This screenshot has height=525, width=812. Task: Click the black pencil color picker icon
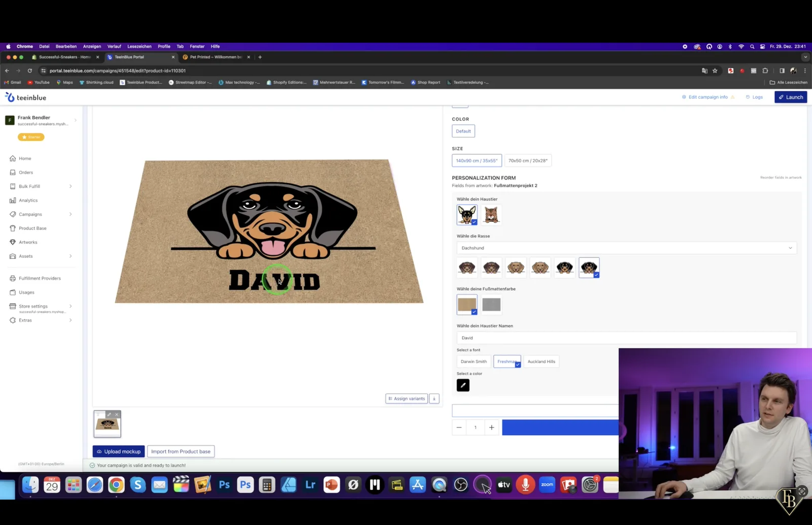[x=463, y=385]
